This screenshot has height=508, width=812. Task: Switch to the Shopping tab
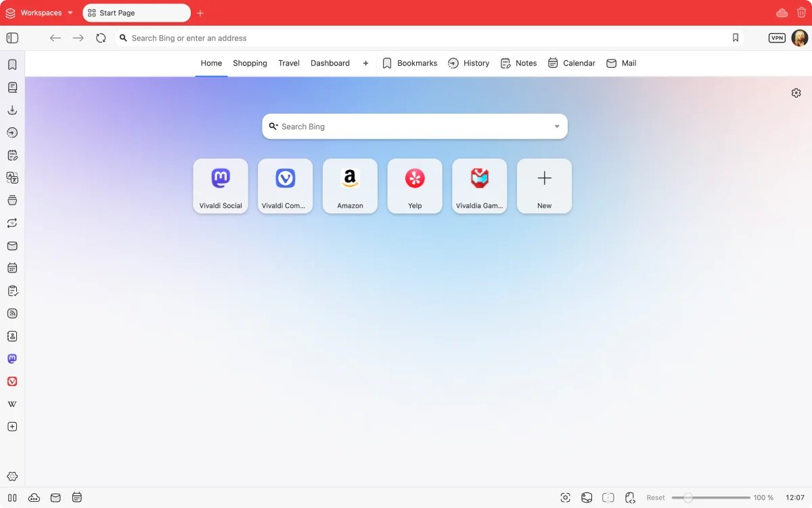(250, 63)
